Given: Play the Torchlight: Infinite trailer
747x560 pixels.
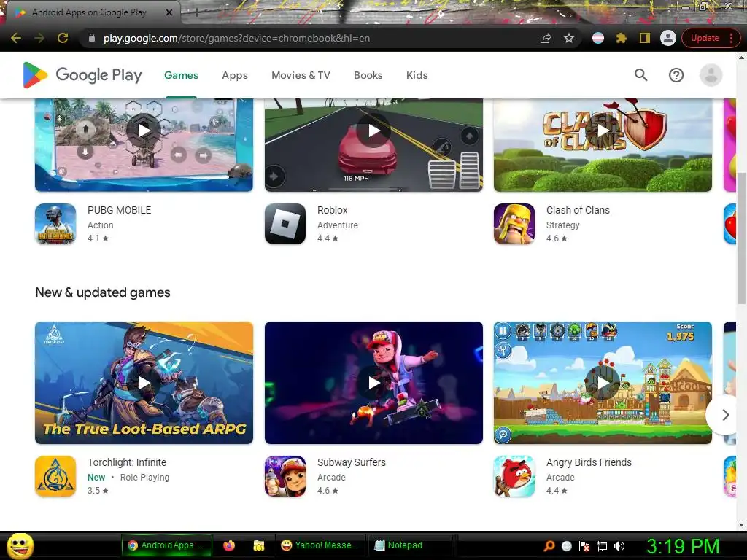Looking at the screenshot, I should point(144,382).
